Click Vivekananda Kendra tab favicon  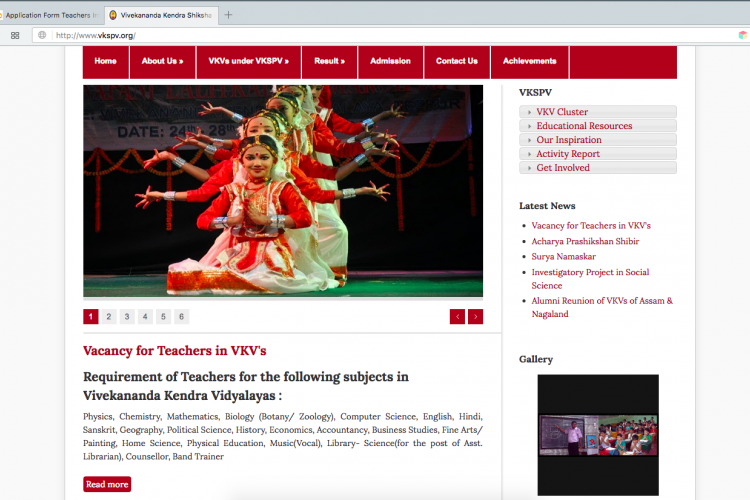pos(113,15)
